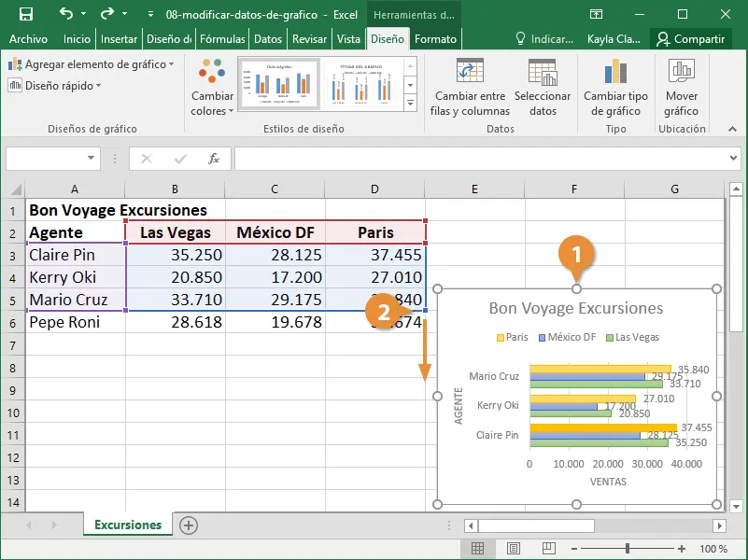This screenshot has width=748, height=560.
Task: Switch to the Formato tab
Action: coord(435,39)
